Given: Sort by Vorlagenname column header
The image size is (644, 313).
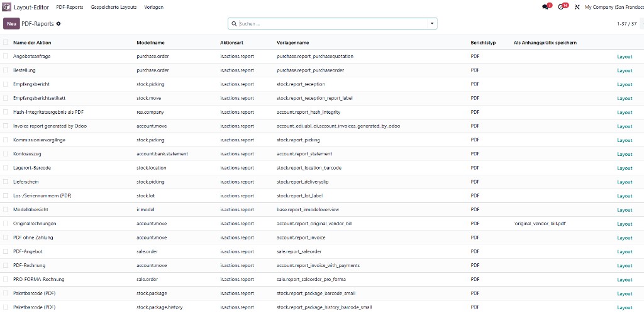Looking at the screenshot, I should [293, 43].
